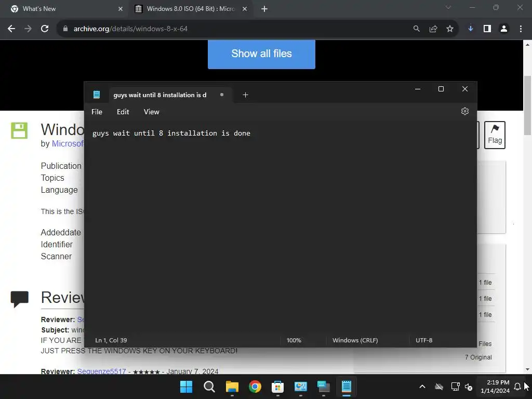Add a new Notepad tab
Viewport: 532px width, 399px height.
(x=245, y=95)
